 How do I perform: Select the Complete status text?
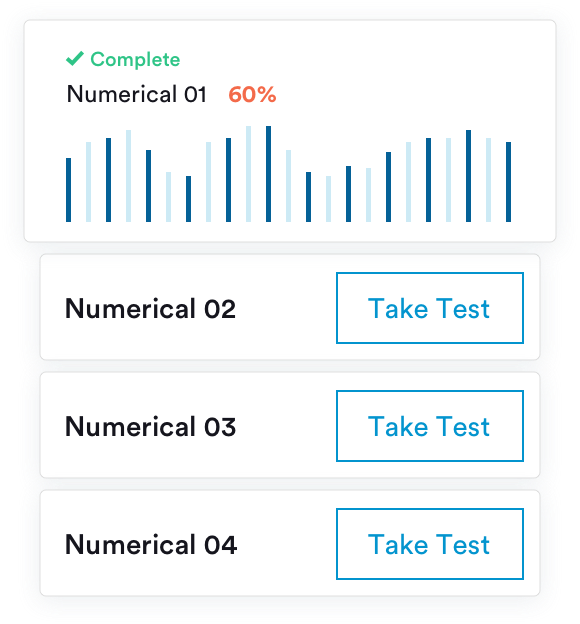click(135, 60)
